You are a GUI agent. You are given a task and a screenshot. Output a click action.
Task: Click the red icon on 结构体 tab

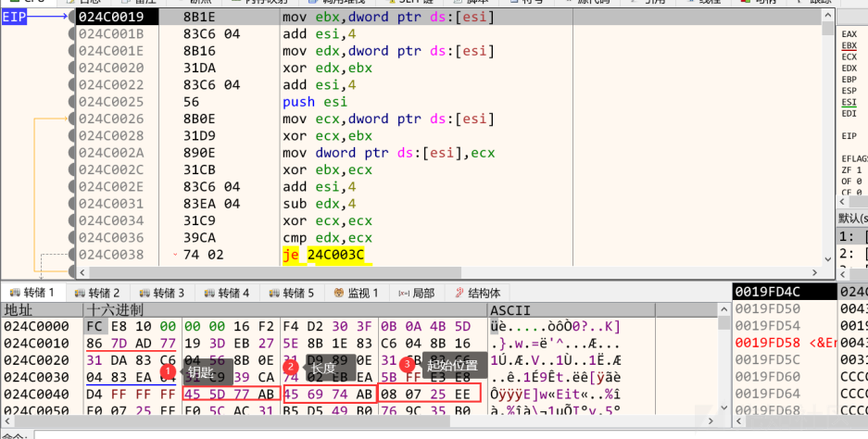(x=459, y=293)
